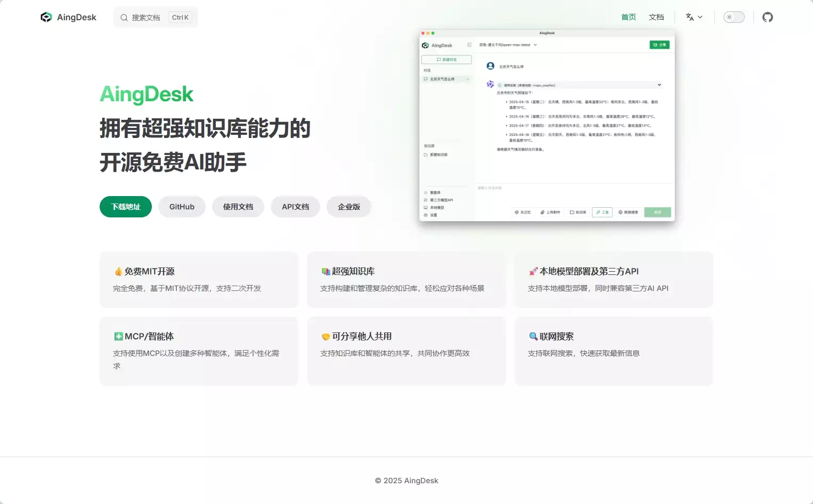
Task: Click the heading line 开源免费AI助手
Action: tap(173, 162)
